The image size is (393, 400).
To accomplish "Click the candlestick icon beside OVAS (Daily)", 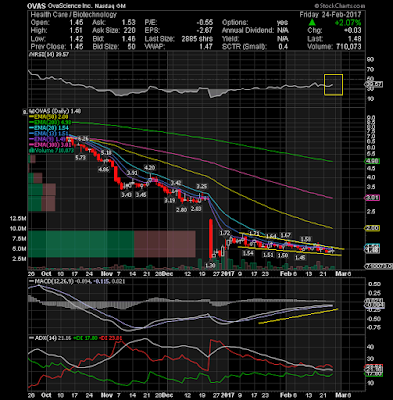I will pyautogui.click(x=31, y=111).
